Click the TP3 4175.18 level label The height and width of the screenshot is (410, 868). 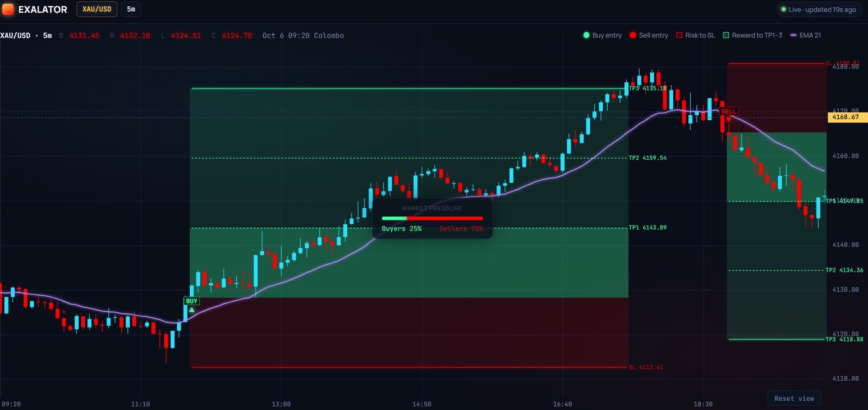click(x=648, y=89)
